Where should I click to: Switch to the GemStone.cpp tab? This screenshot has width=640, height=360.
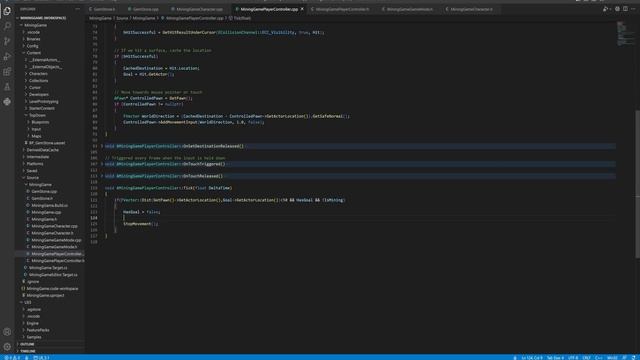[144, 9]
